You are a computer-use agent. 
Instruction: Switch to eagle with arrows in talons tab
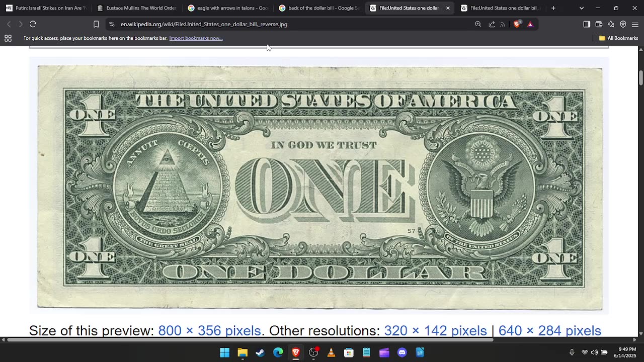tap(228, 8)
